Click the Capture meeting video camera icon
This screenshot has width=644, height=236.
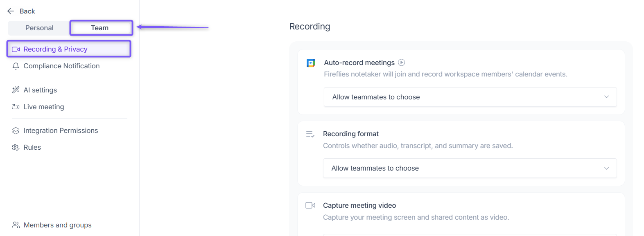[310, 205]
